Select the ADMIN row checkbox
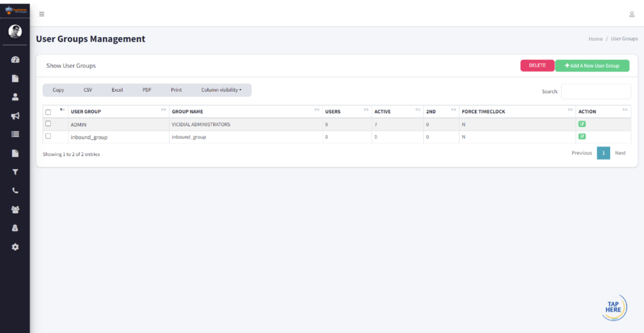This screenshot has height=333, width=644. pos(48,124)
